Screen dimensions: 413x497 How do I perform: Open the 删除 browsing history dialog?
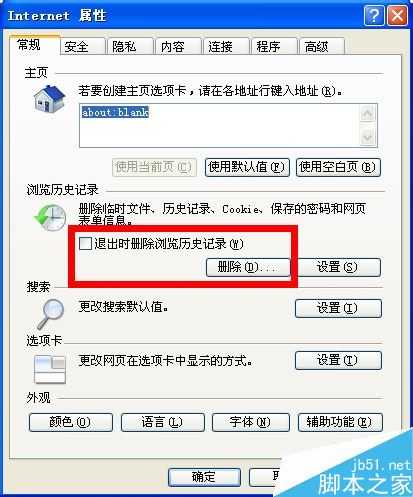[248, 267]
